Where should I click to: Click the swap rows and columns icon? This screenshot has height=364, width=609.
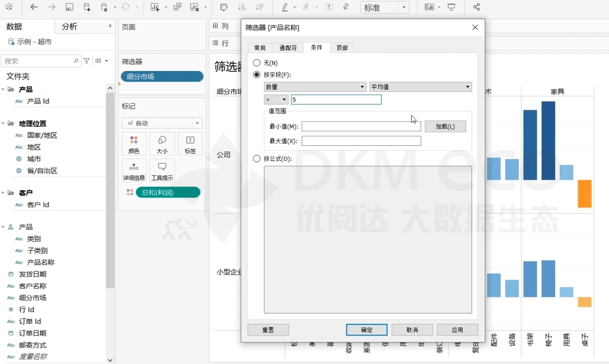click(x=224, y=7)
